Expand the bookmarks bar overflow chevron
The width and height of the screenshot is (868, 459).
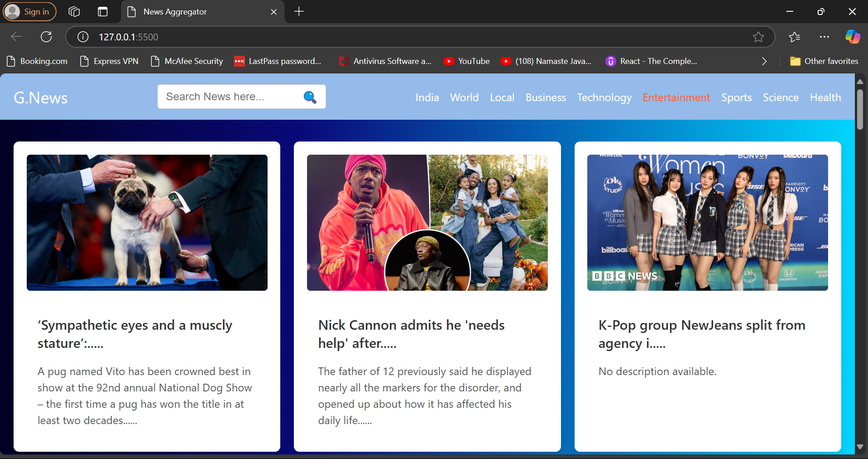coord(764,61)
